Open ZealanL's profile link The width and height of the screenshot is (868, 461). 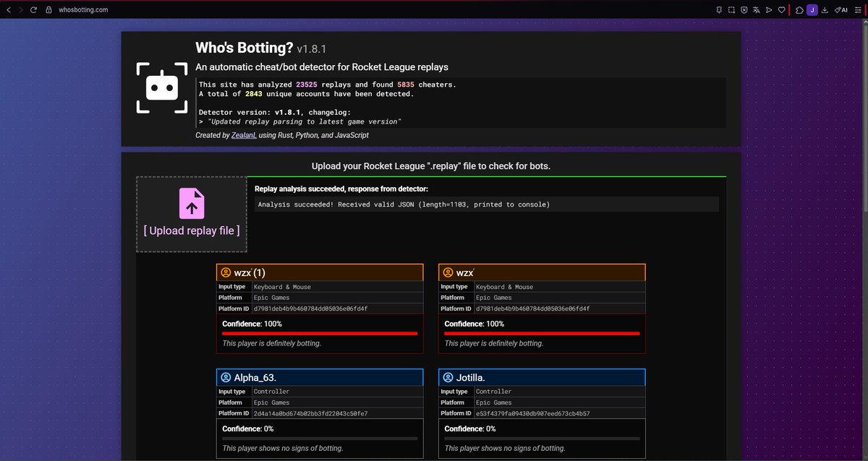point(244,134)
